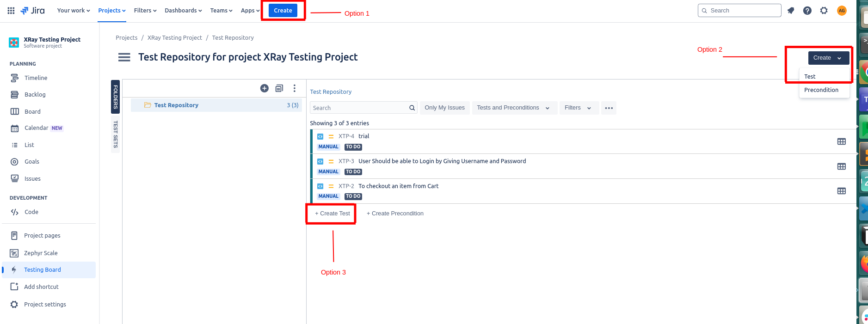This screenshot has width=868, height=324.
Task: Open the Jira app switcher grid icon
Action: point(11,11)
